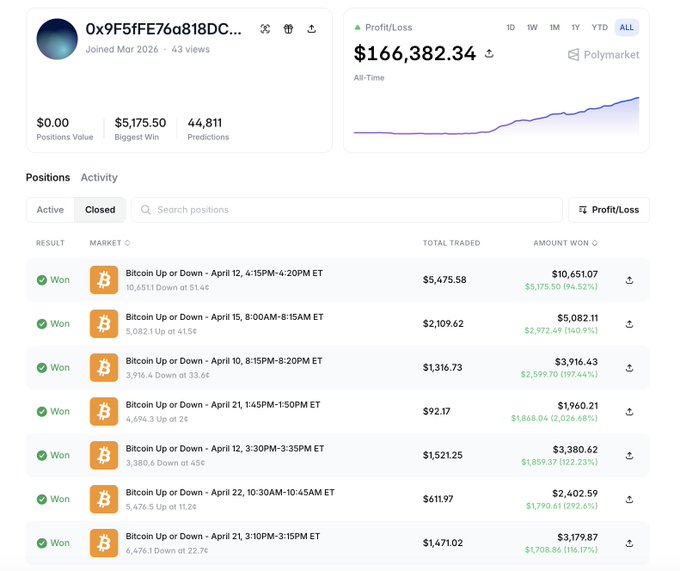Click the scan/QR icon next to wallet address
Viewport: 680px width, 571px height.
(265, 29)
